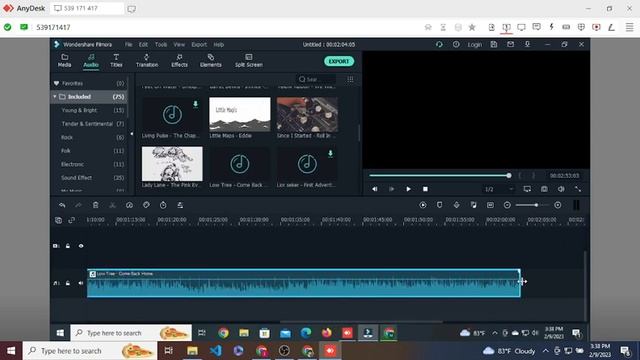Open the Elements tab
640x360 pixels.
[211, 60]
